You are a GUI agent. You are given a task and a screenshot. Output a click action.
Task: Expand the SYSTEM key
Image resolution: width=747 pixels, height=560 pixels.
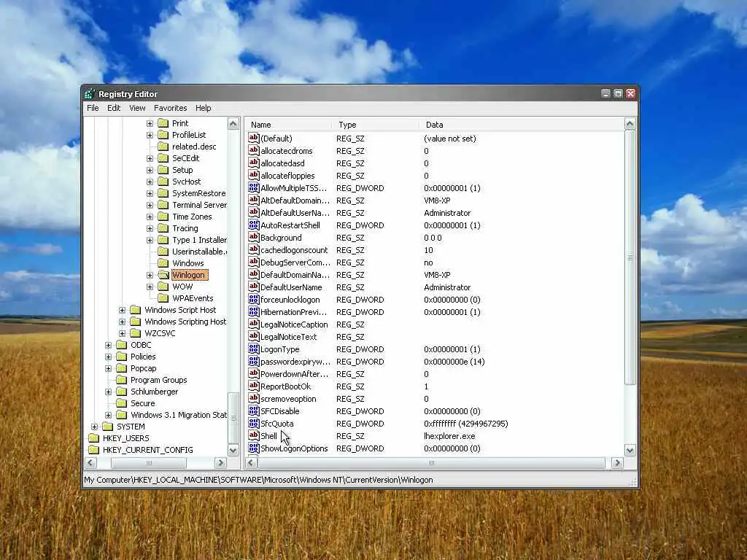(94, 427)
